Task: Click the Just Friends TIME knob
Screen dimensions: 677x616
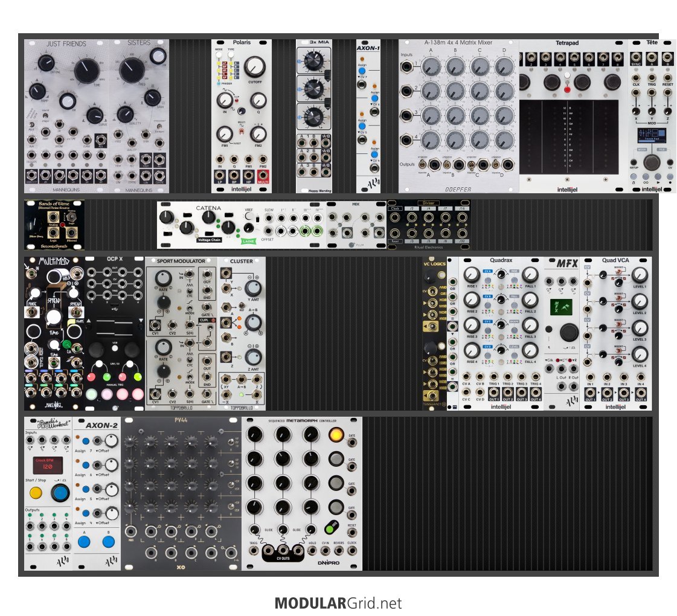Action: point(87,71)
